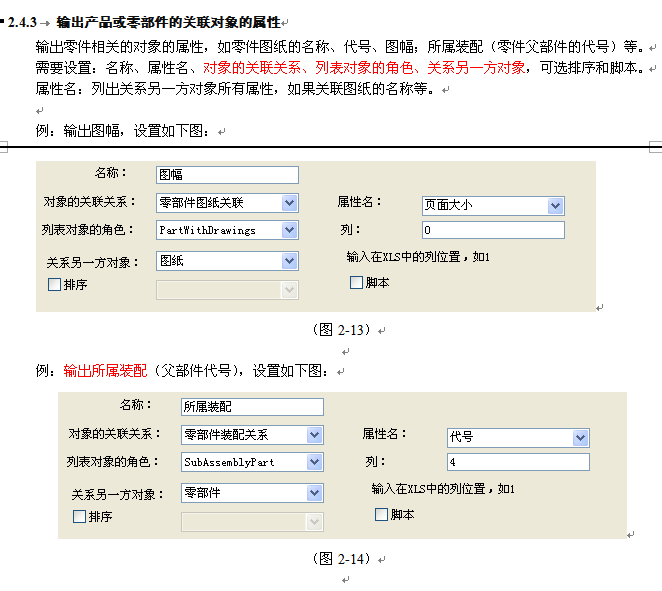Viewport: 662px width, 591px height.
Task: Expand the SubAssemblyPart role dropdown
Action: (314, 462)
